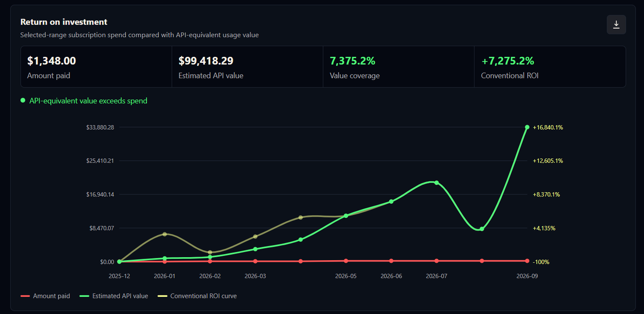
Task: Toggle the Amount paid legend entry
Action: (45, 296)
